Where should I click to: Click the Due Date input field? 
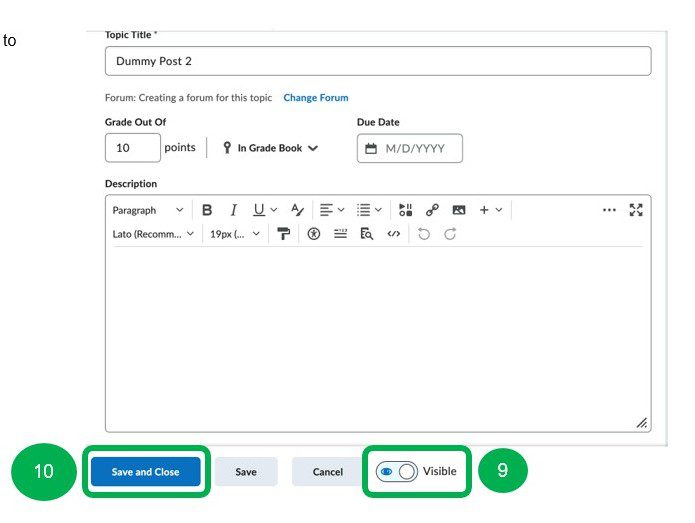pos(410,148)
